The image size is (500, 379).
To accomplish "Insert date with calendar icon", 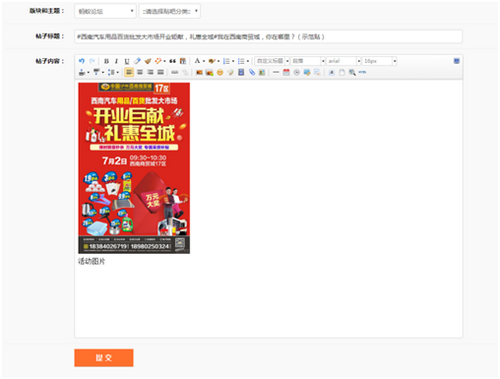I will pyautogui.click(x=286, y=72).
